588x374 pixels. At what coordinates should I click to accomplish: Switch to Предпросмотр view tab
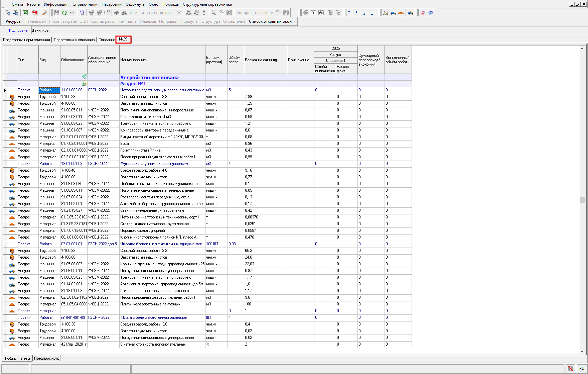coord(47,358)
